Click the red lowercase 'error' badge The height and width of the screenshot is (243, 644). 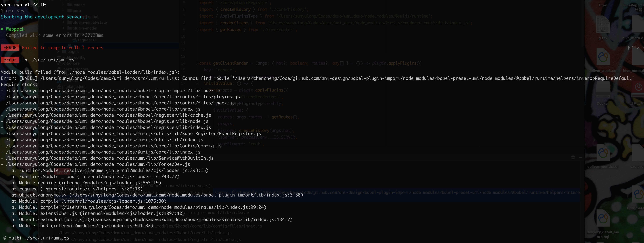[x=10, y=60]
